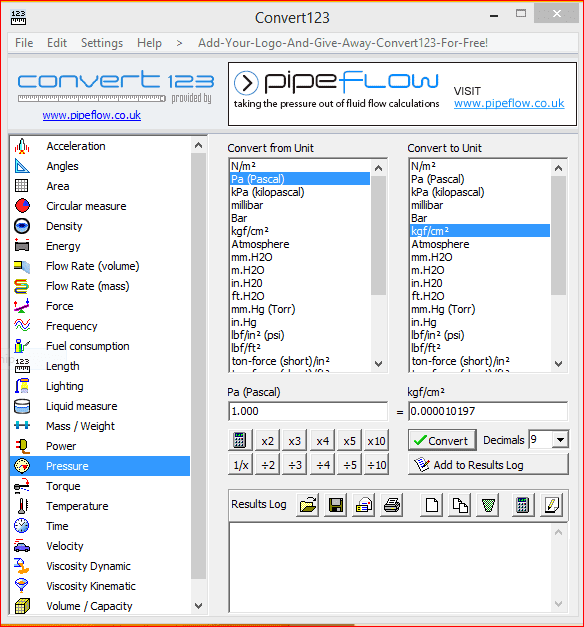Click inside the Results Log text area

(x=390, y=567)
